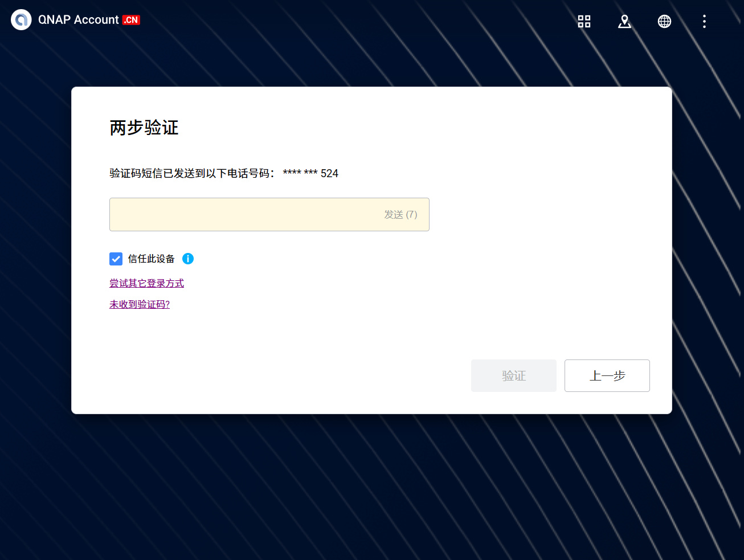Screen dimensions: 744x560
Task: Open the three-dot more options menu
Action: [x=704, y=22]
